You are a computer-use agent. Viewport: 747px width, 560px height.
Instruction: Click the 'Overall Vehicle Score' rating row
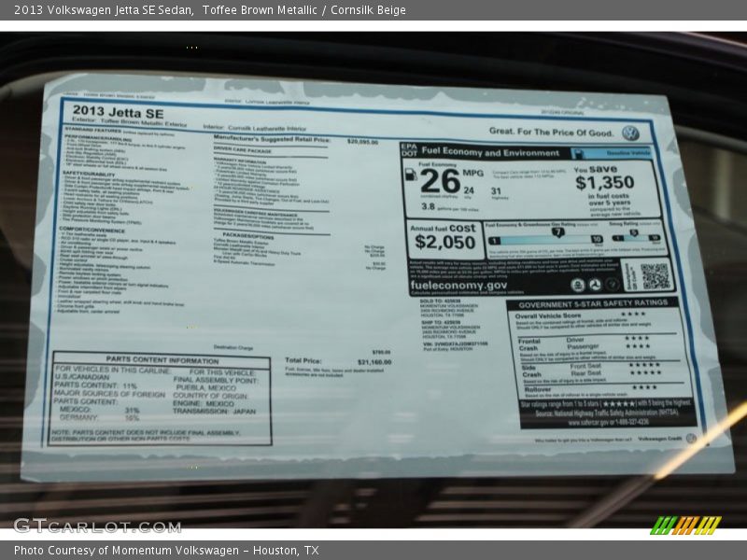tap(580, 315)
